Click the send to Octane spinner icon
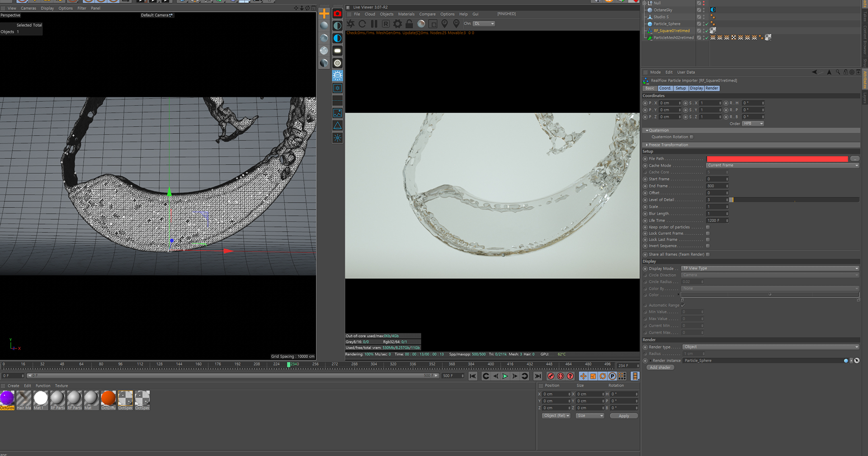The height and width of the screenshot is (456, 868). click(x=350, y=24)
